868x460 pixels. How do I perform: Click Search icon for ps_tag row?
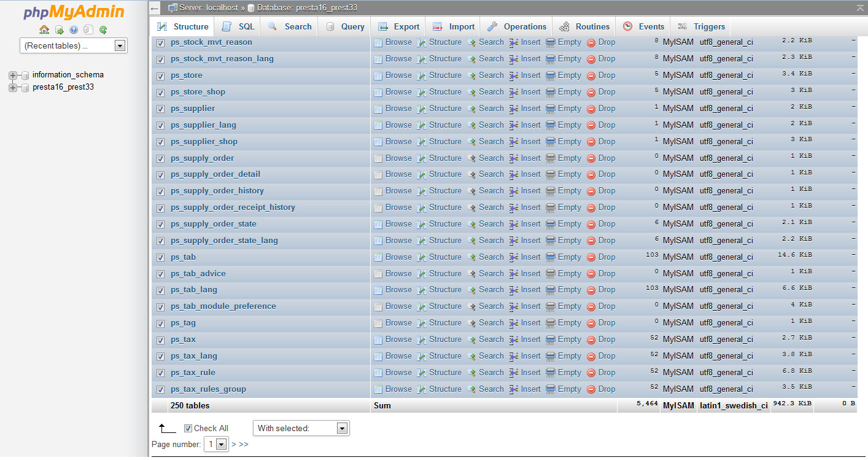[x=471, y=323]
